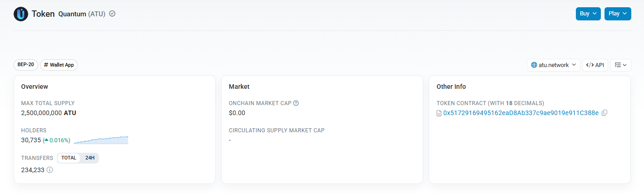Click the holders sparkline chart
The image size is (644, 193).
point(101,140)
